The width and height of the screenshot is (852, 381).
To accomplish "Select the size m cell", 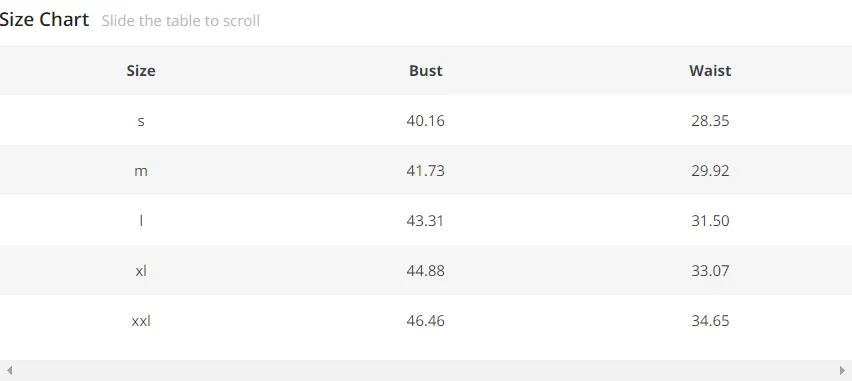I will (141, 171).
